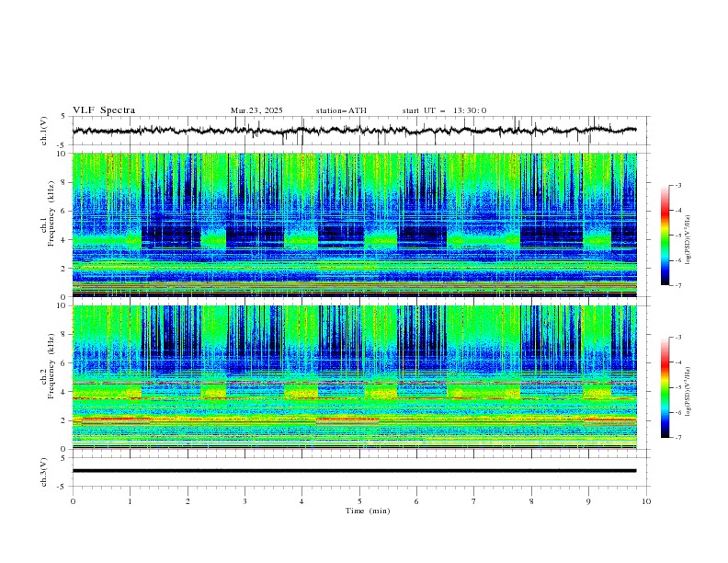
Task: Click inside the ch.2 spectrogram panel
Action: click(355, 377)
